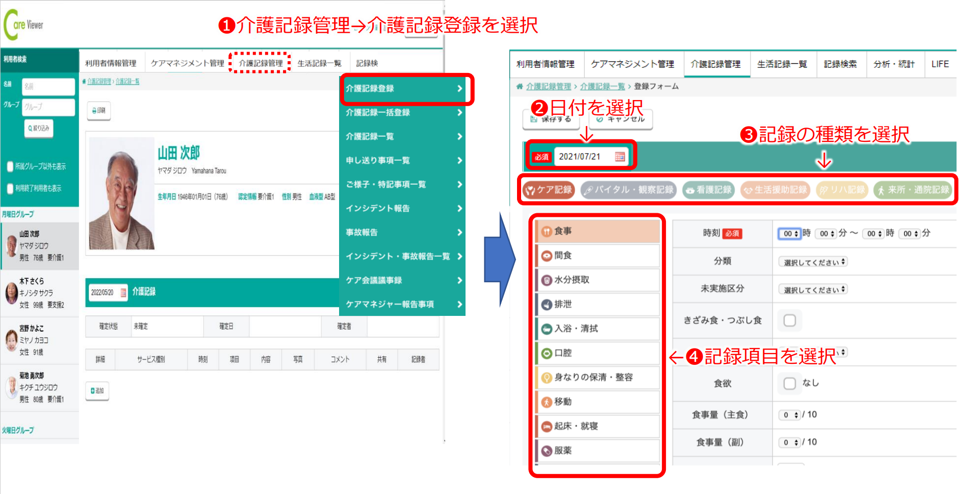Open the calendar icon beside date 2021/07/21

click(620, 157)
